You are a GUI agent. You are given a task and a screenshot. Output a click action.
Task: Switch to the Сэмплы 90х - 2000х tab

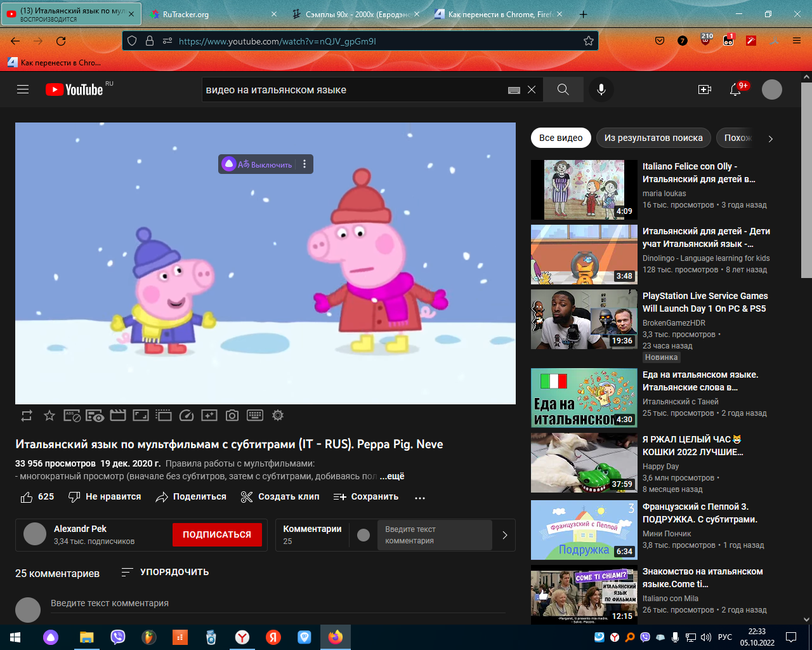355,14
